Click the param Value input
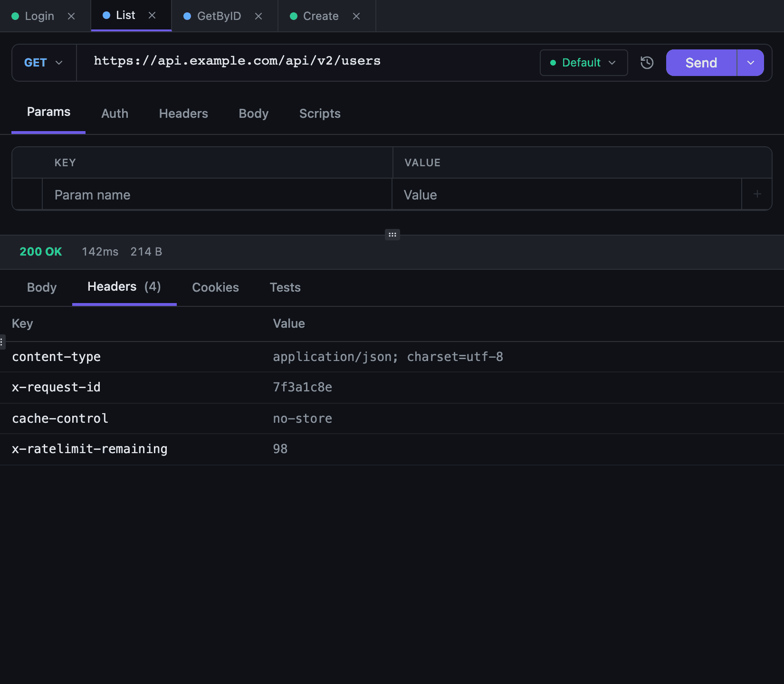This screenshot has height=684, width=784. (x=566, y=194)
